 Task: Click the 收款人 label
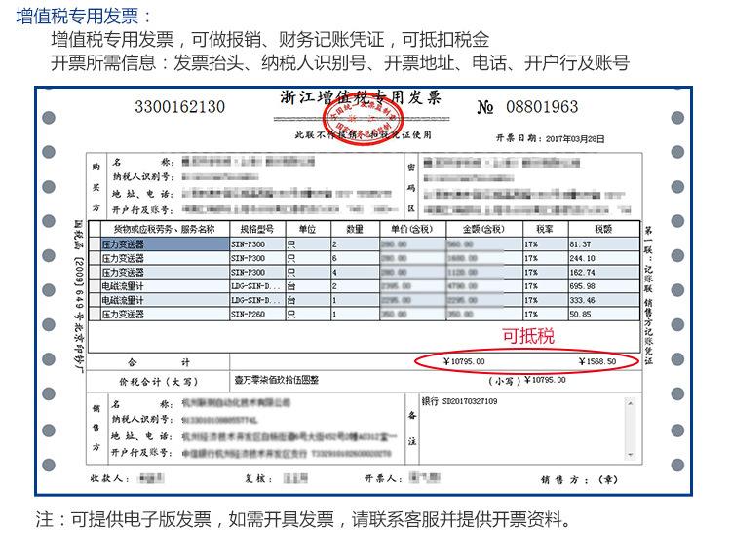(109, 478)
